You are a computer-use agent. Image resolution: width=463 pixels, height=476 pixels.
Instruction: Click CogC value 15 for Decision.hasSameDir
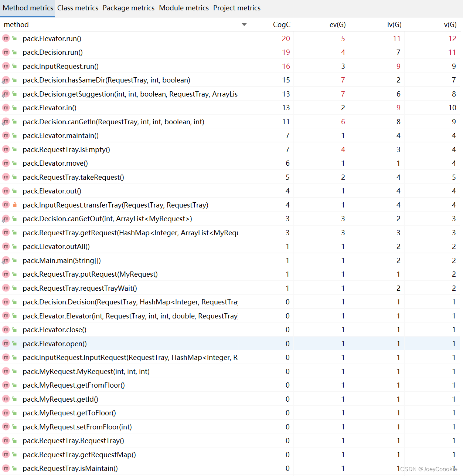click(x=286, y=80)
